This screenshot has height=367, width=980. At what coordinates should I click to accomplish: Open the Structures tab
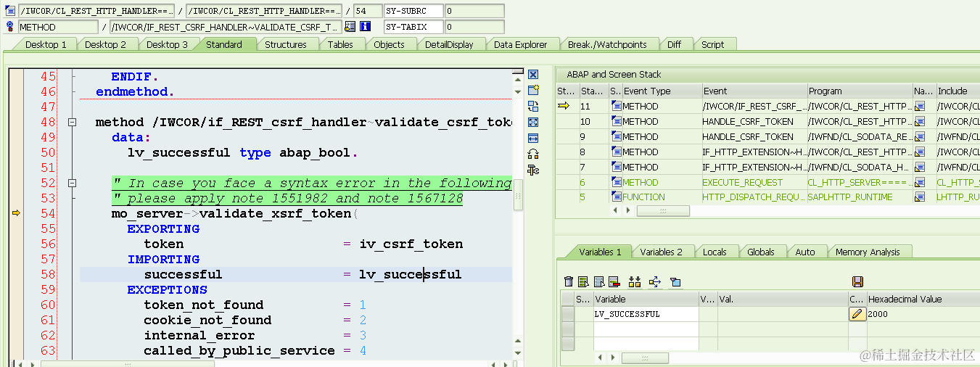285,44
